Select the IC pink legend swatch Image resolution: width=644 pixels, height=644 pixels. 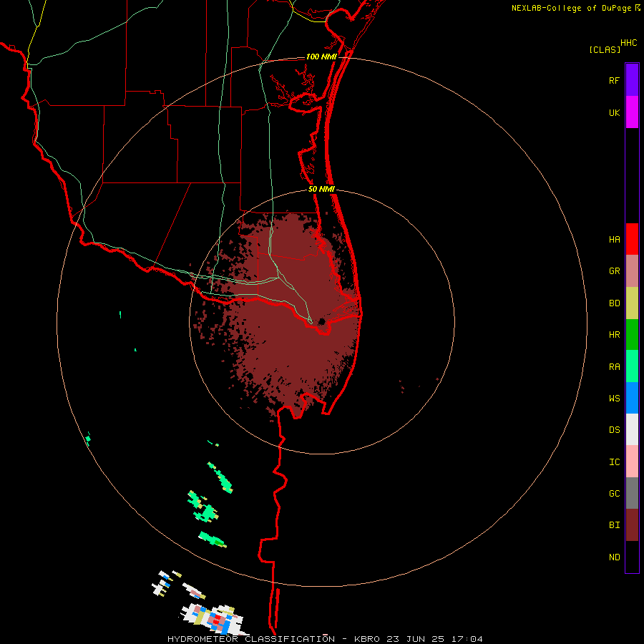click(632, 462)
